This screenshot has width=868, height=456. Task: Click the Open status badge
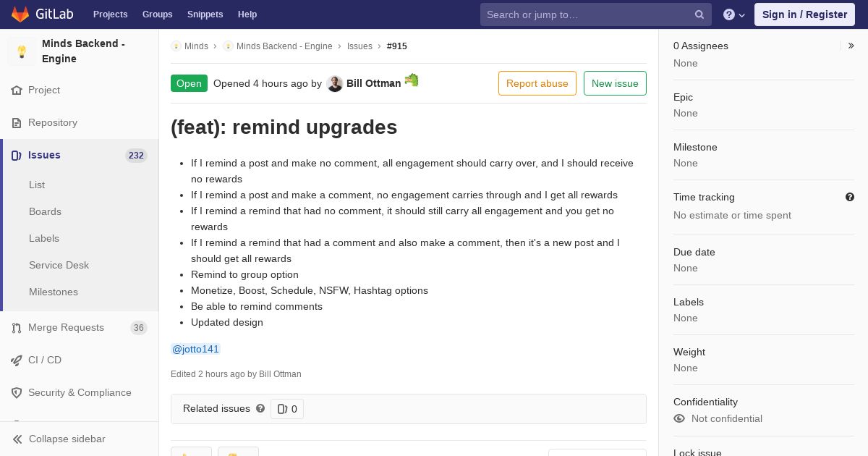(x=189, y=83)
